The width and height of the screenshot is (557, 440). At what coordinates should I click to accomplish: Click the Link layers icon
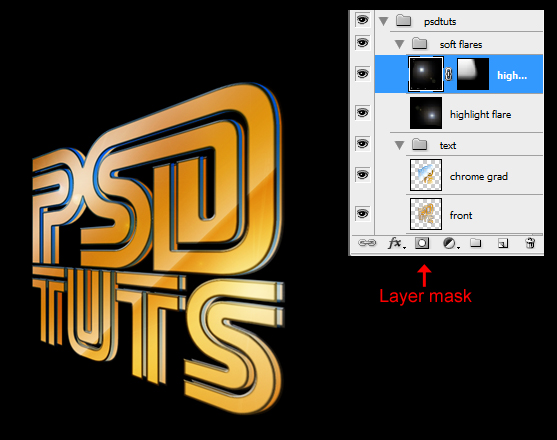(367, 243)
